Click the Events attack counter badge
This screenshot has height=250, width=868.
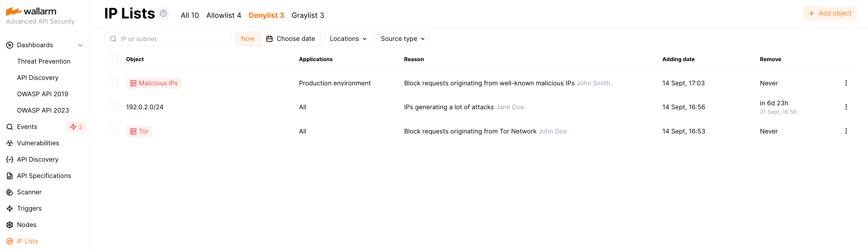(x=76, y=127)
